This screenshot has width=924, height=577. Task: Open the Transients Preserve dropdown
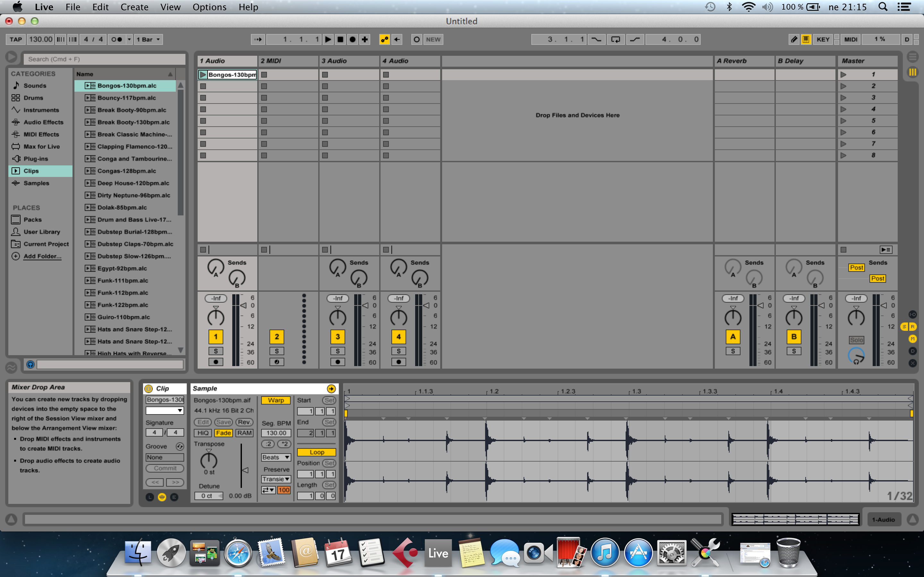click(276, 479)
